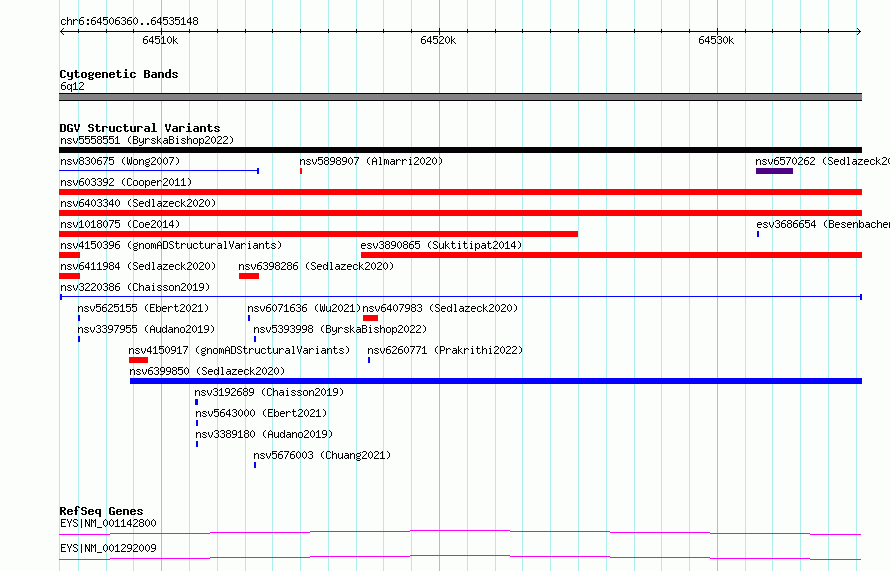Open esv3686654 variant label
Screen dimensions: 890x571
[822, 224]
